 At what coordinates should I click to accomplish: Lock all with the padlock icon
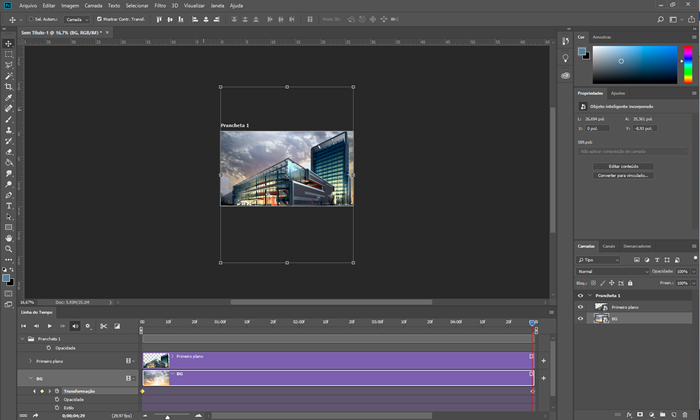(630, 283)
